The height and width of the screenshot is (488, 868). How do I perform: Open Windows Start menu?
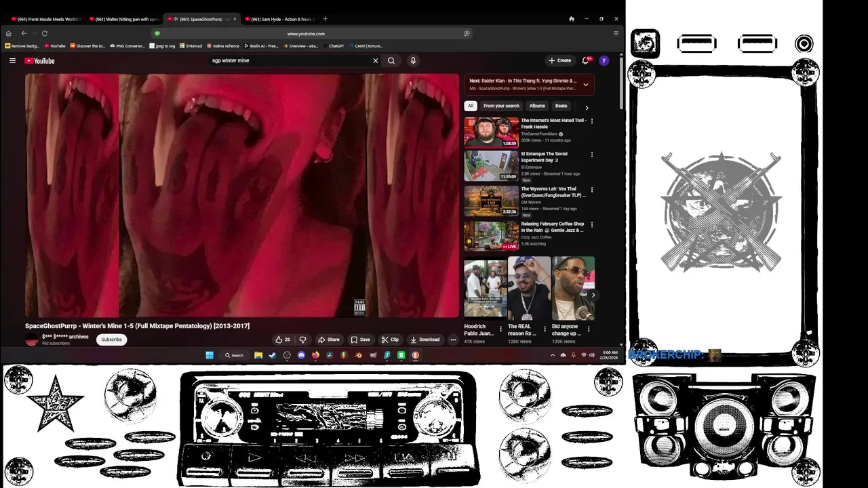pos(210,355)
